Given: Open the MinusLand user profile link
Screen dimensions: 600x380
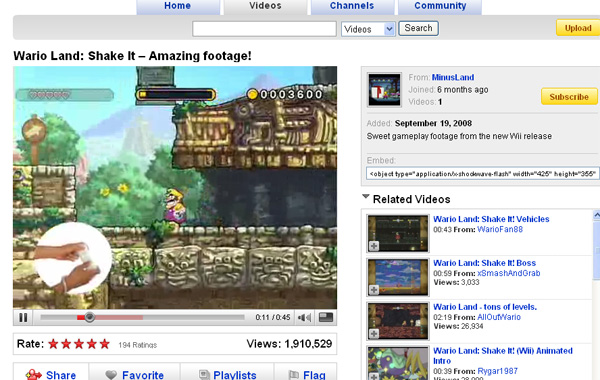Looking at the screenshot, I should pyautogui.click(x=453, y=77).
